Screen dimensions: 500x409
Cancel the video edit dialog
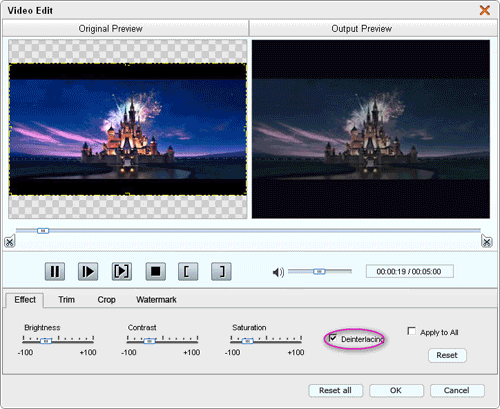click(x=457, y=390)
